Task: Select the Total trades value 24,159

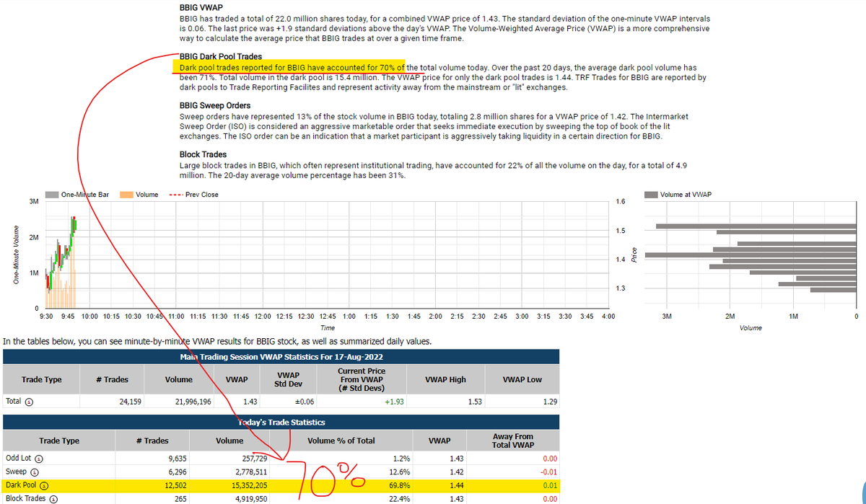Action: [x=129, y=402]
